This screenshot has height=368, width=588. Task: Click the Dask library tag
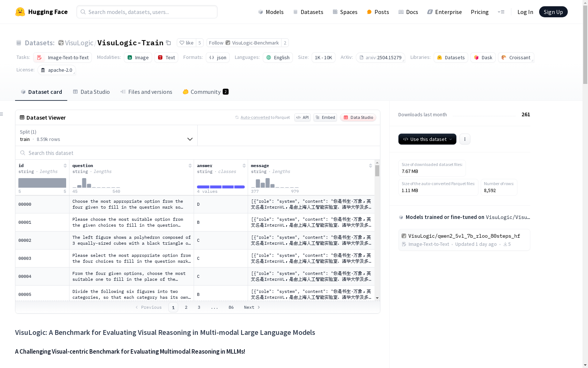point(483,57)
